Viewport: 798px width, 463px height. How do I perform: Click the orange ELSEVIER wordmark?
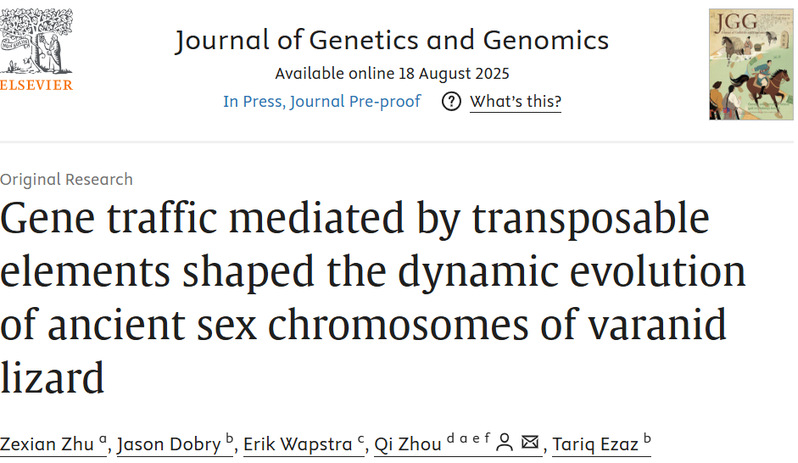tap(36, 86)
